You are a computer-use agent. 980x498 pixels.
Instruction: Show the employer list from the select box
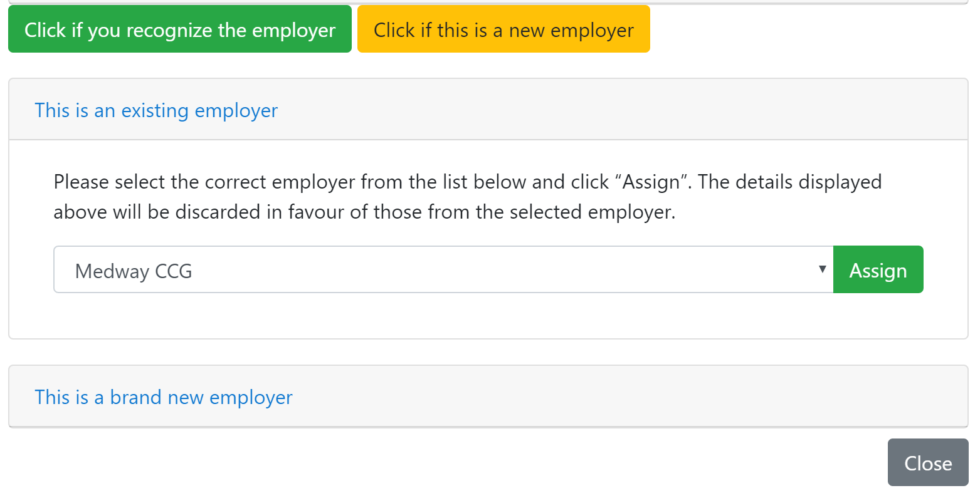[x=443, y=270]
